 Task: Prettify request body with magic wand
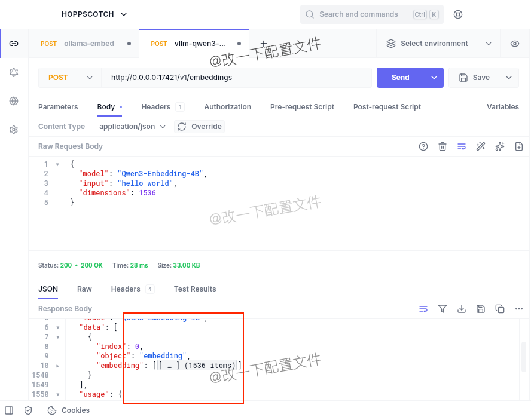click(481, 146)
